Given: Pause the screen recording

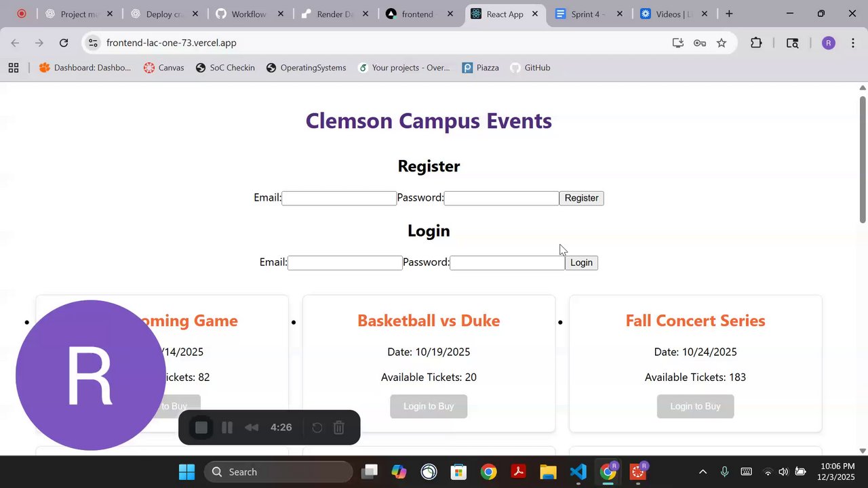Looking at the screenshot, I should (x=227, y=427).
